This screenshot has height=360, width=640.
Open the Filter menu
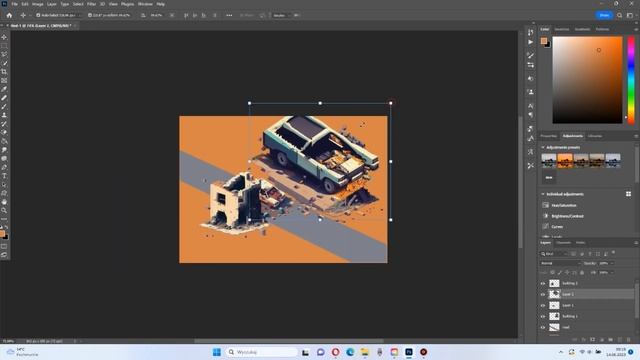click(91, 4)
